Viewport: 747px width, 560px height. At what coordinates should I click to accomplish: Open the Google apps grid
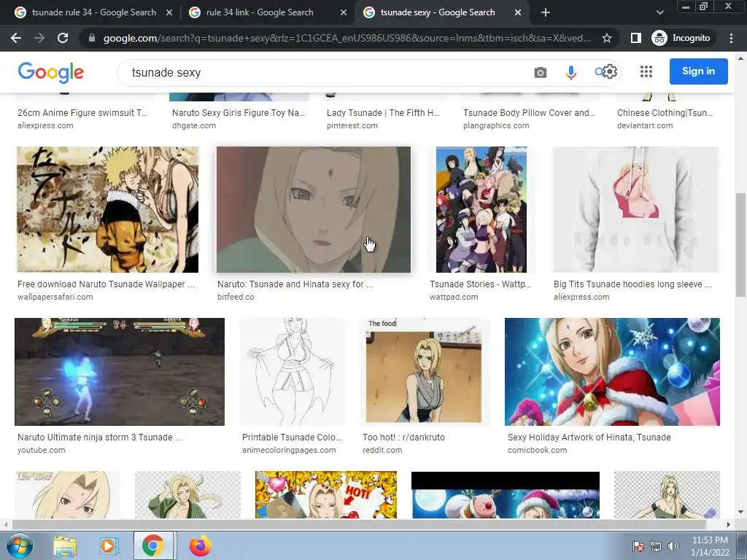pos(646,71)
